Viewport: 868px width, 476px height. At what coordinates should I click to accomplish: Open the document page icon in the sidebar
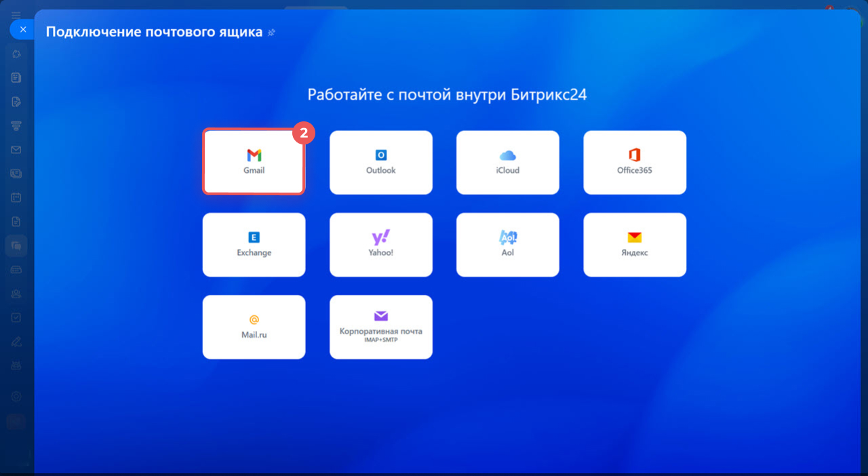click(x=16, y=222)
